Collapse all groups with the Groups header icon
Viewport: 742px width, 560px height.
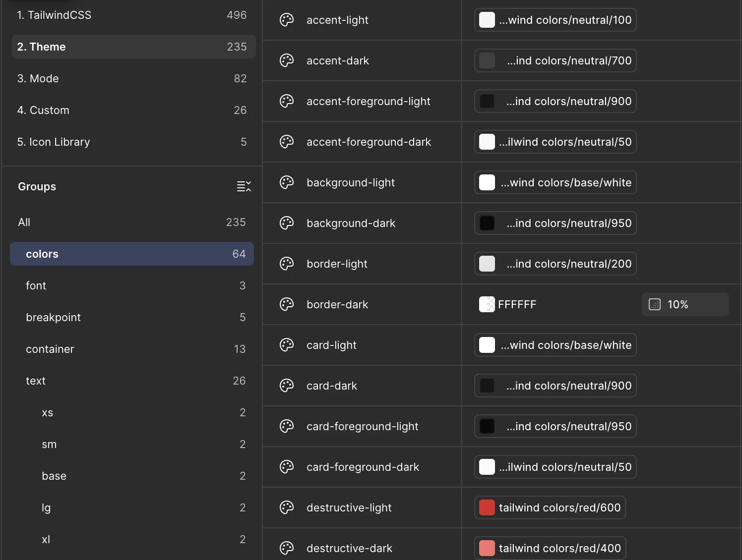[244, 186]
